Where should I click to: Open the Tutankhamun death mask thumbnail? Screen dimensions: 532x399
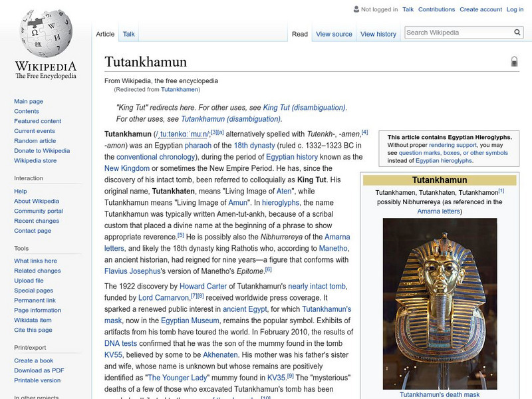point(440,306)
